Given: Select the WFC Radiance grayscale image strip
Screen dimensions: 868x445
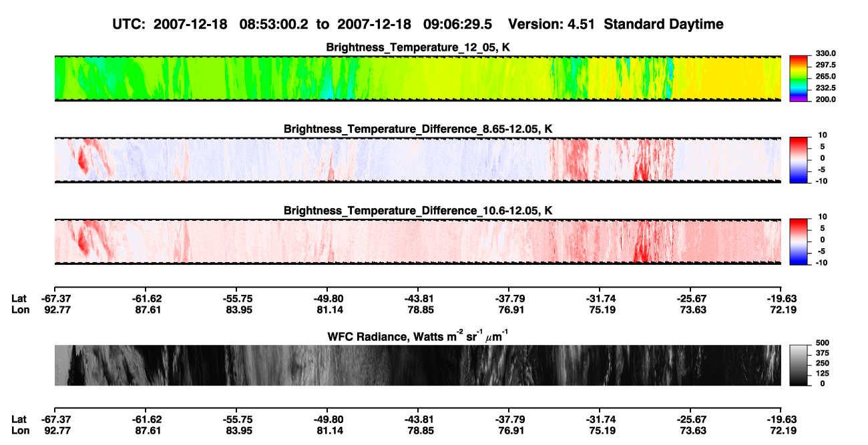Looking at the screenshot, I should tap(418, 365).
